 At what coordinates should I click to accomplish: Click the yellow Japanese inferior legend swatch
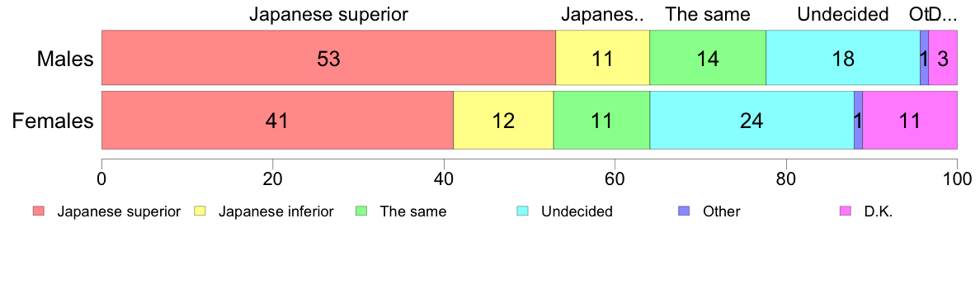200,211
